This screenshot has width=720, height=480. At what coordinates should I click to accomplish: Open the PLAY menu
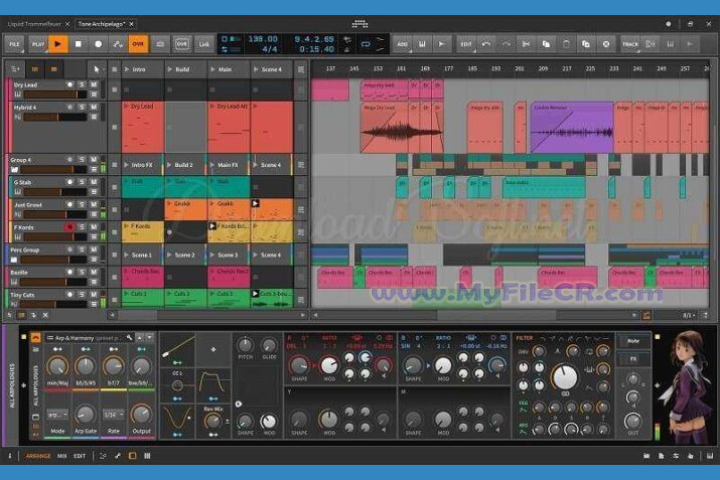[x=38, y=44]
